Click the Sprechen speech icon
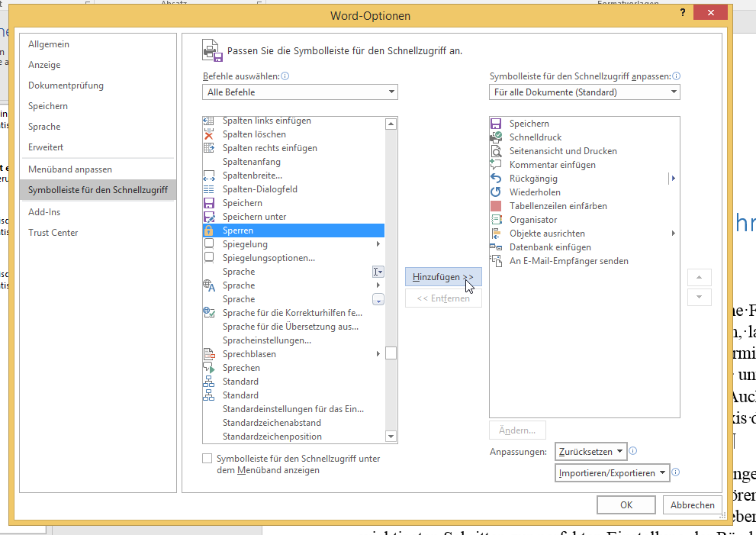 (209, 368)
